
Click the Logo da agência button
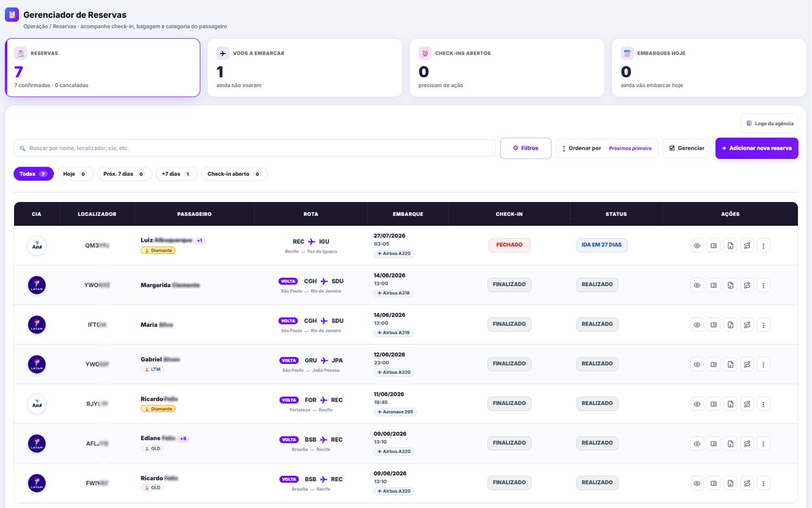click(769, 123)
